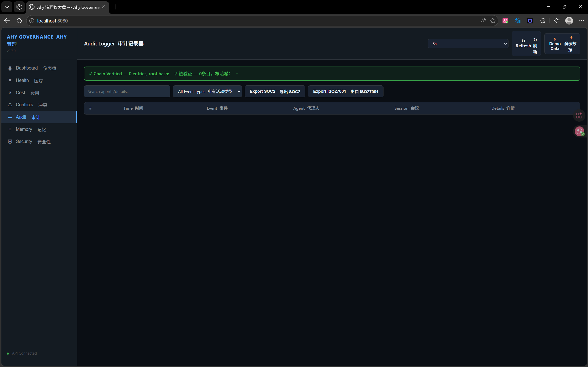Open the Favorites list icon
588x367 pixels.
557,21
